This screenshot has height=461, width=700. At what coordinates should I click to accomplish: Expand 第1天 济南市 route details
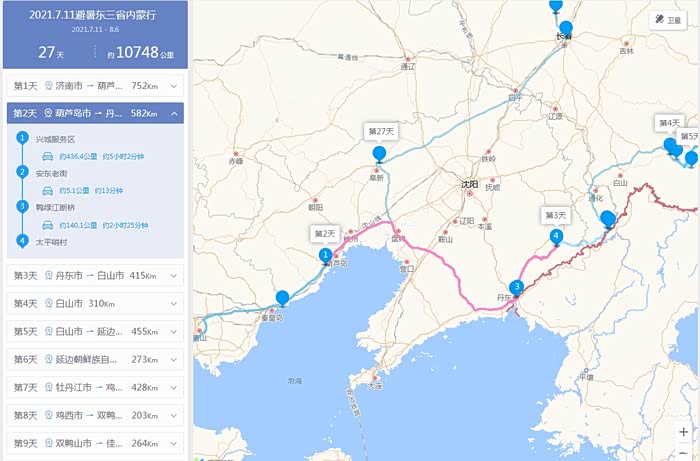tap(174, 86)
